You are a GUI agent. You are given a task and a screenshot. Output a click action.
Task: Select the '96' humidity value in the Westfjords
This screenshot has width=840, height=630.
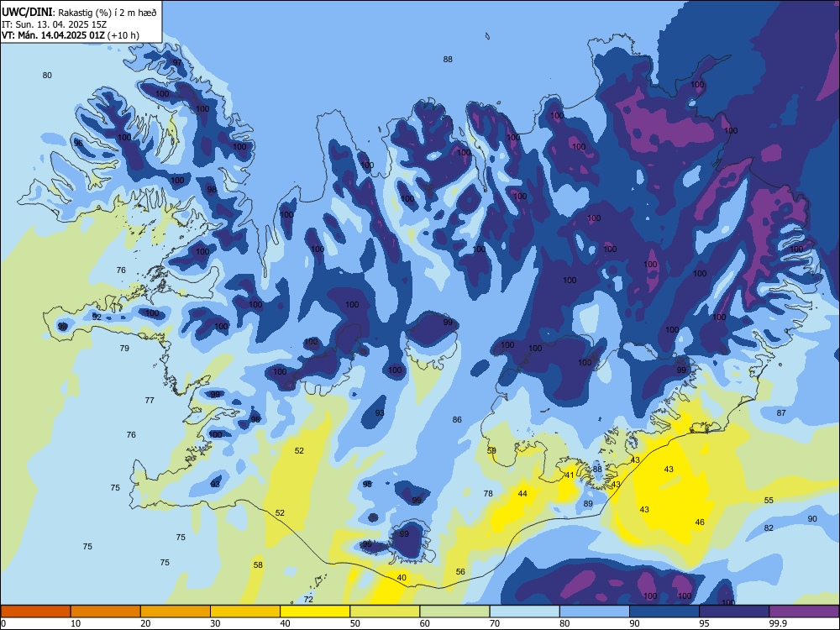(x=78, y=143)
